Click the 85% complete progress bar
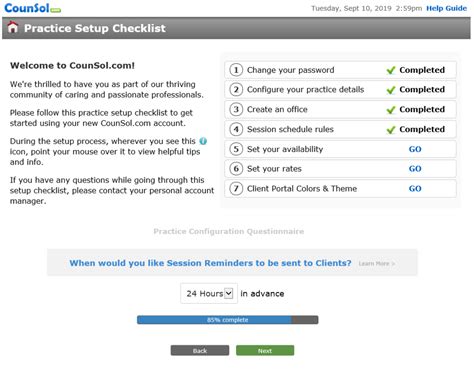 (x=228, y=320)
